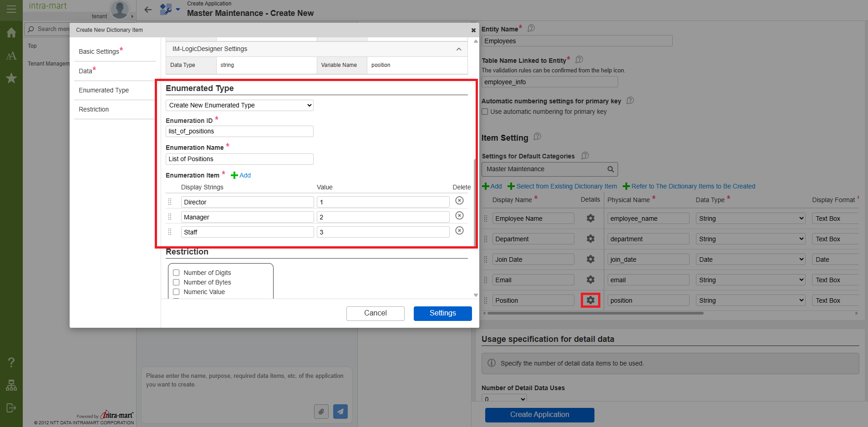868x427 pixels.
Task: Open favorites star icon in sidebar
Action: click(x=11, y=78)
